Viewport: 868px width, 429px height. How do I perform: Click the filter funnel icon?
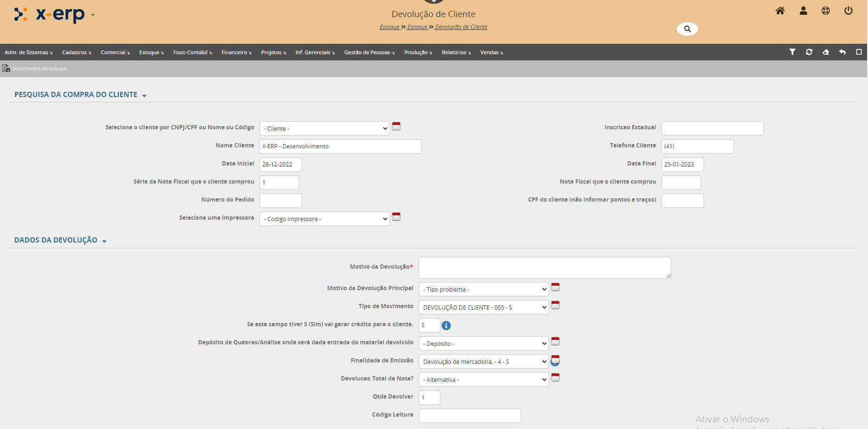pos(792,52)
